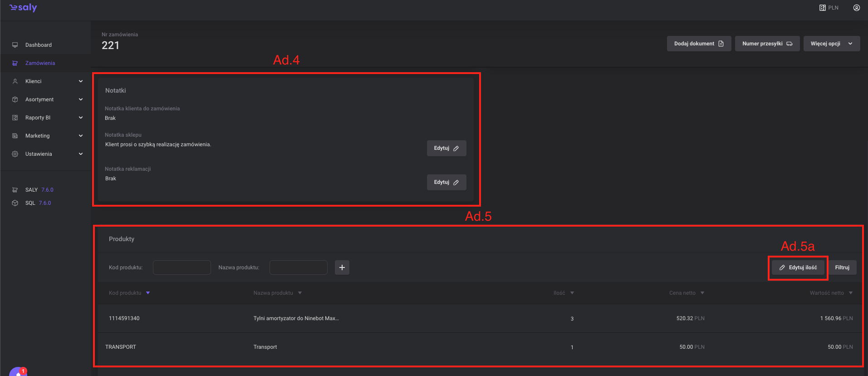Click the PLN currency icon

pyautogui.click(x=823, y=8)
